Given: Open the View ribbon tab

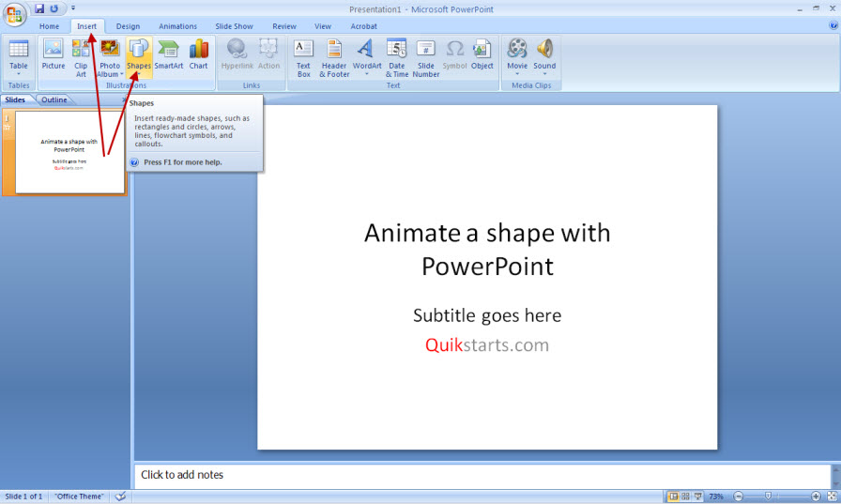Looking at the screenshot, I should (323, 26).
